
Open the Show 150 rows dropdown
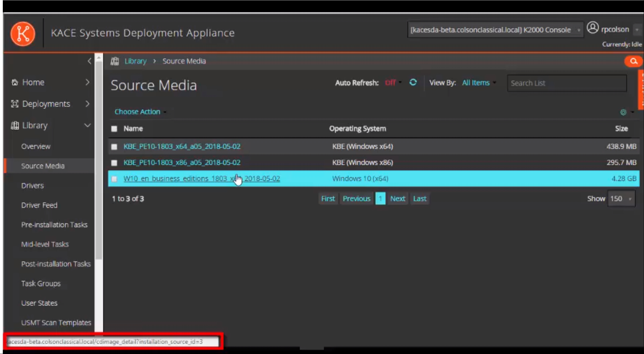(621, 199)
